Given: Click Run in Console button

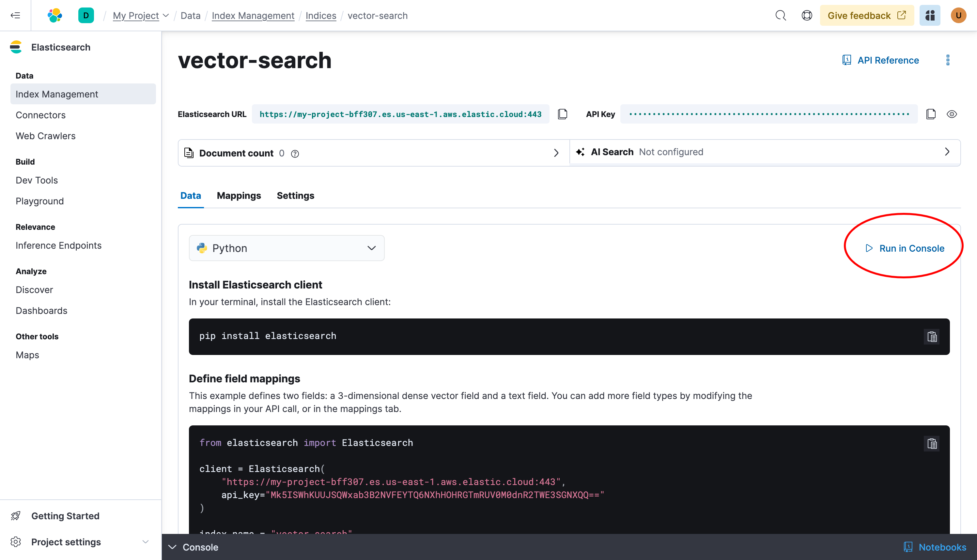Looking at the screenshot, I should coord(905,248).
